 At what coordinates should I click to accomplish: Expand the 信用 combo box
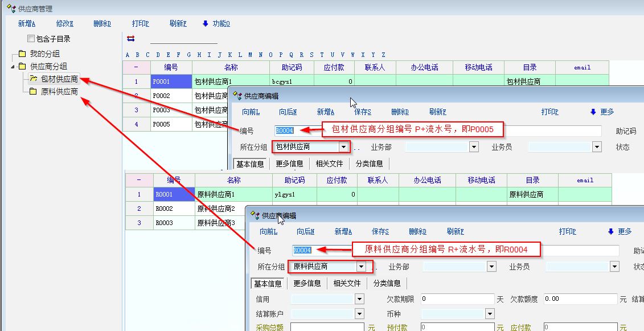[x=359, y=299]
